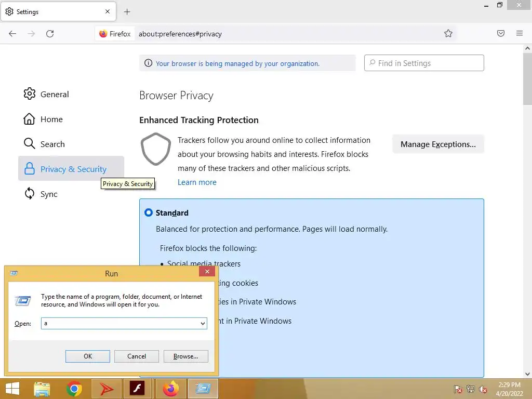532x399 pixels.
Task: Open File Explorer from the taskbar
Action: pos(42,389)
